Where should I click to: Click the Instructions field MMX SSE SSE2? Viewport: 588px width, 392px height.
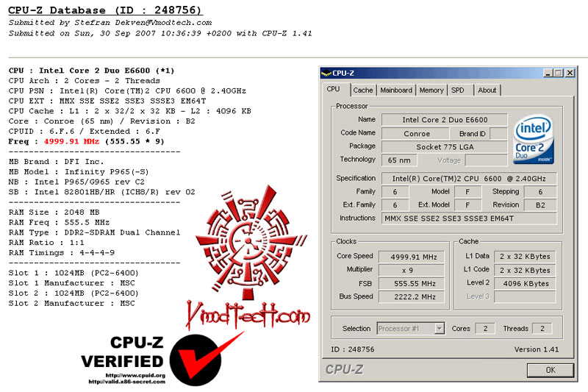click(x=469, y=218)
